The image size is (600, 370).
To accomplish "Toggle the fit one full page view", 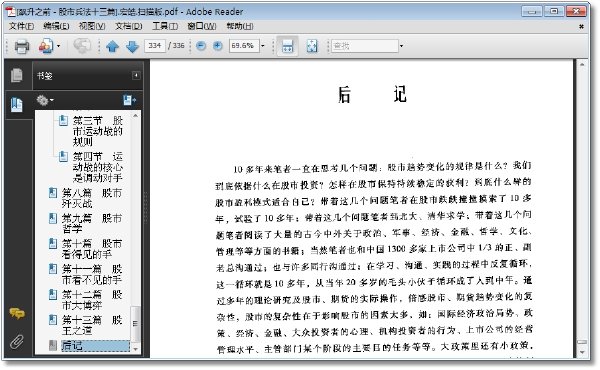I will (x=312, y=46).
